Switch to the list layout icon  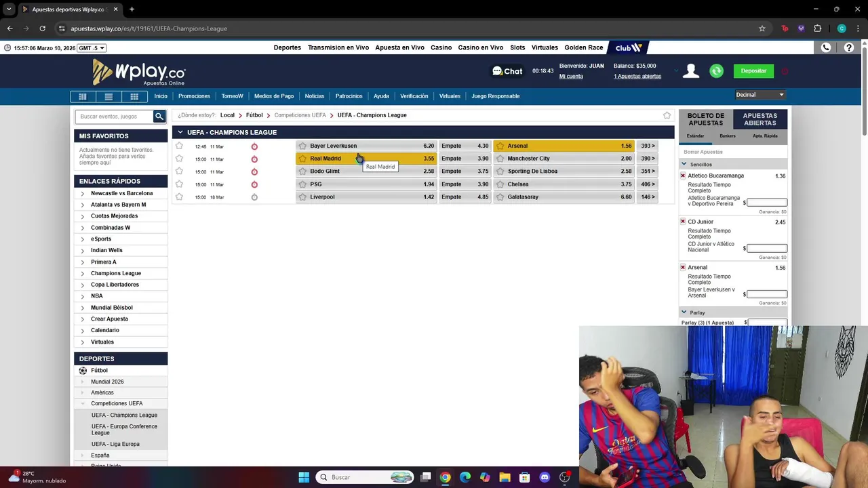point(108,96)
